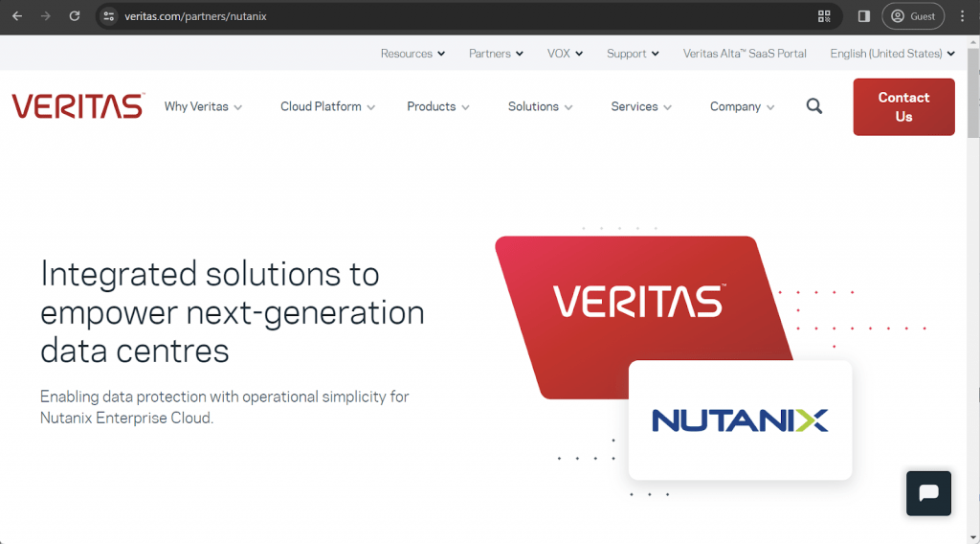Click the 'Enabling data protection' subtitle text
This screenshot has height=544, width=980.
pos(224,407)
